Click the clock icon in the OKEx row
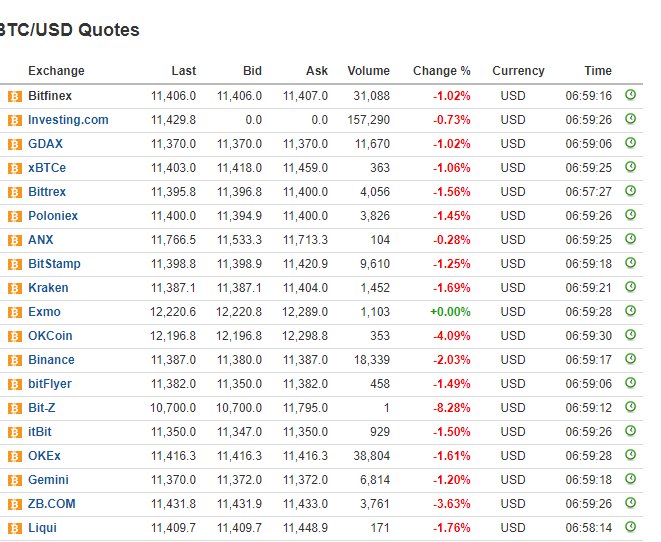 tap(630, 455)
